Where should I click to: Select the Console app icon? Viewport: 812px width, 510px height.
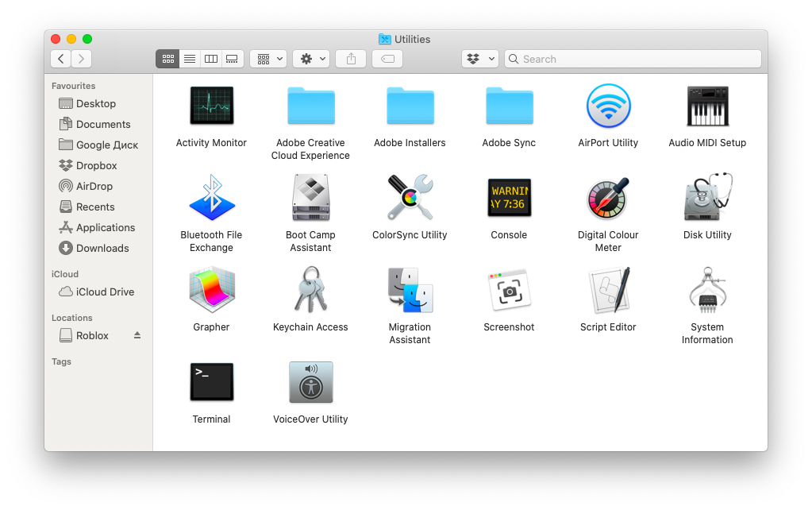pyautogui.click(x=509, y=198)
